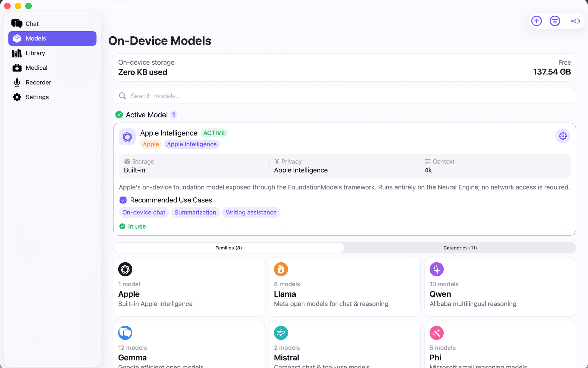Click the On-Device Models heading
The image size is (588, 368).
click(x=160, y=41)
